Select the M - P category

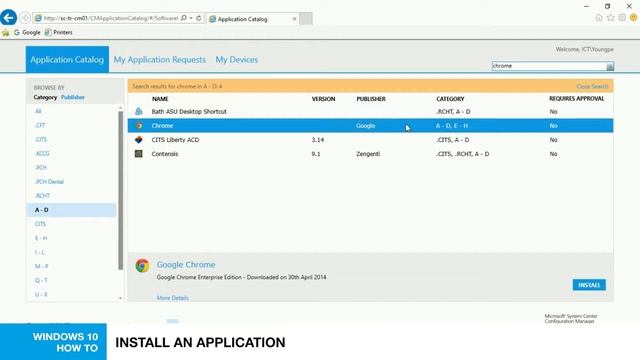click(41, 266)
